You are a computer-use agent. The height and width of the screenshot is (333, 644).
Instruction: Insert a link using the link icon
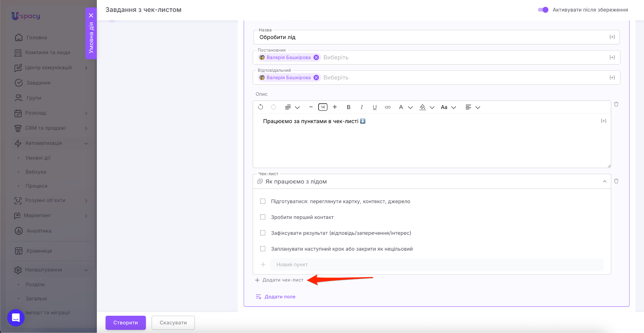[x=387, y=107]
